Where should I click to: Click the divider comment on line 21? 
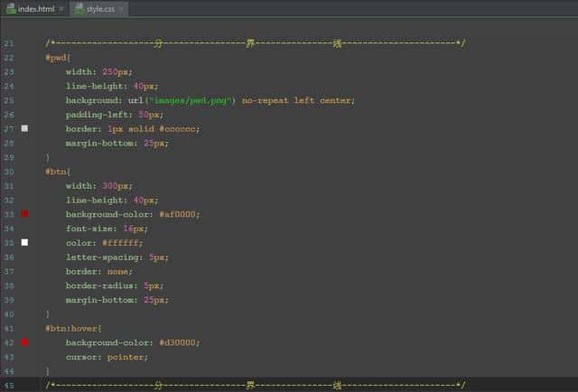pos(255,43)
